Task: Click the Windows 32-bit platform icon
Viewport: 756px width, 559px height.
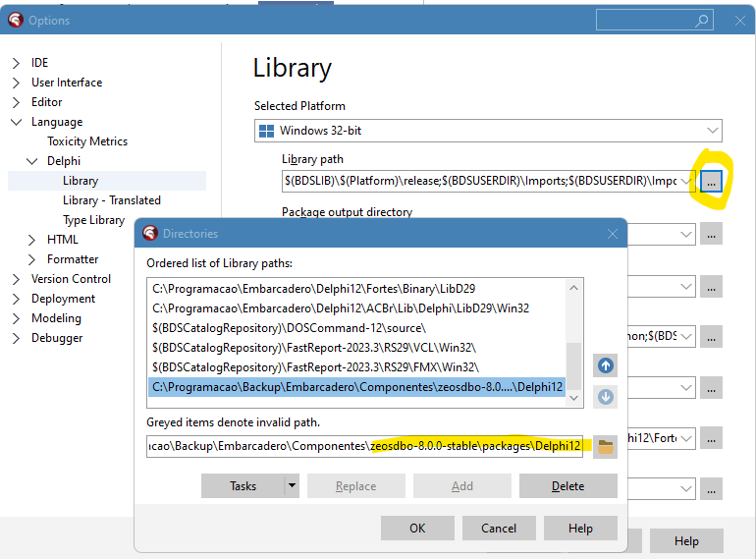Action: (x=266, y=131)
